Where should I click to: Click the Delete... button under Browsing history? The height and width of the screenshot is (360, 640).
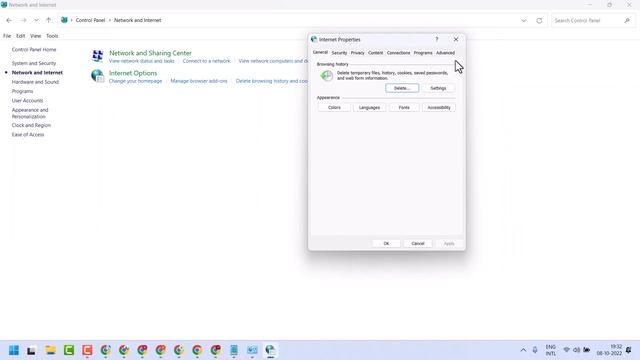[x=402, y=88]
